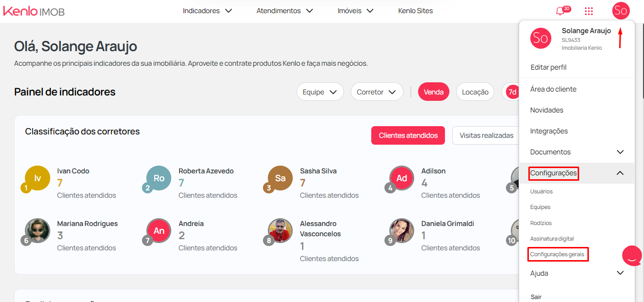
Task: Click the Sasha Silva name
Action: pyautogui.click(x=318, y=171)
